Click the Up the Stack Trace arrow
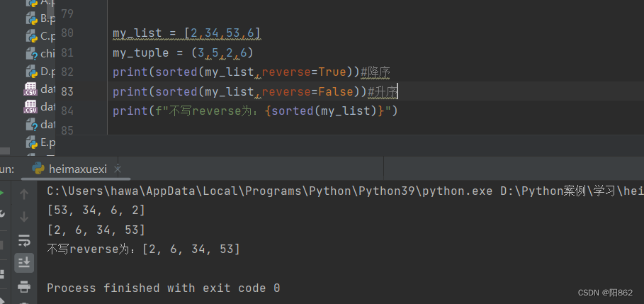 point(24,194)
